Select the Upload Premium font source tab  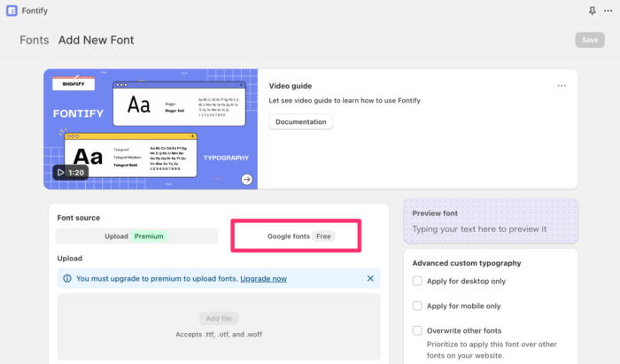(x=136, y=236)
